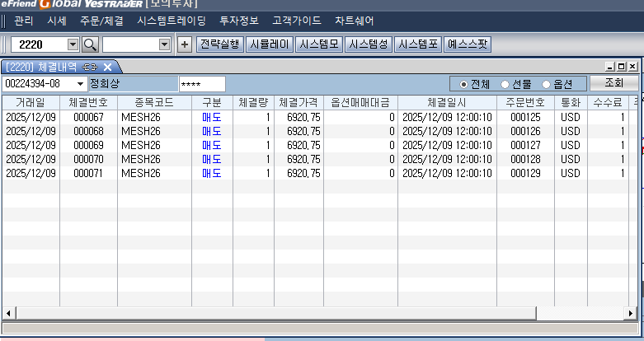Expand the empty combo box next to search
Viewport: 644px width, 341px height.
pos(164,44)
